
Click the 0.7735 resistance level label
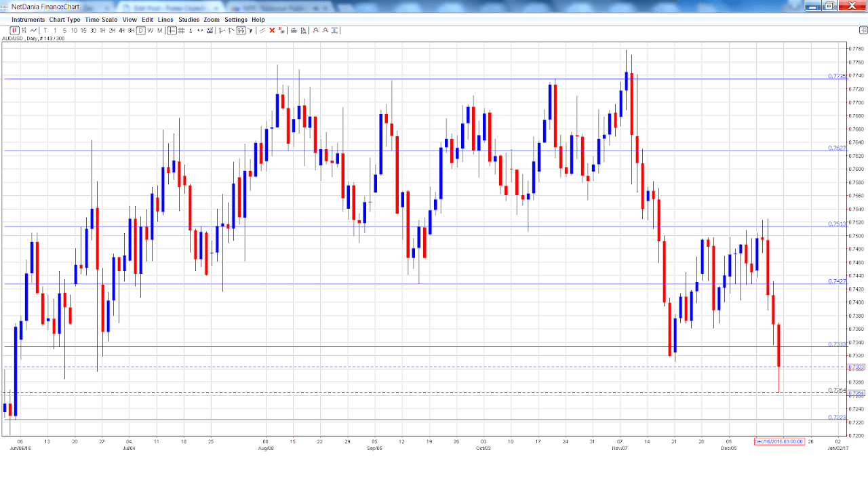pos(837,76)
